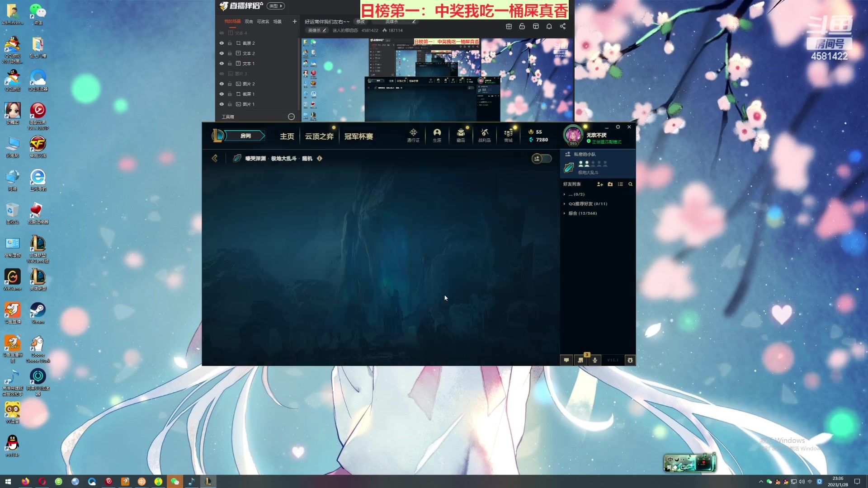Open the chat bubble icon at client bottom

tap(566, 360)
